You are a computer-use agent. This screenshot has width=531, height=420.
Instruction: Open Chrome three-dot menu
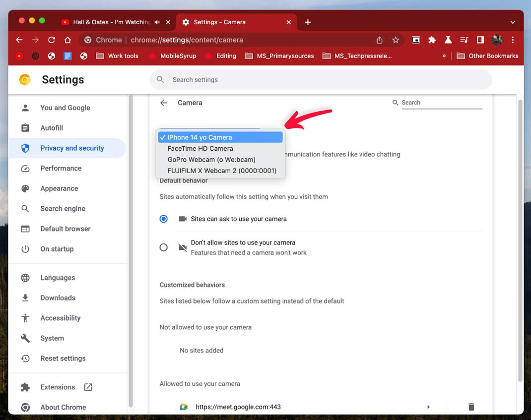coord(513,40)
